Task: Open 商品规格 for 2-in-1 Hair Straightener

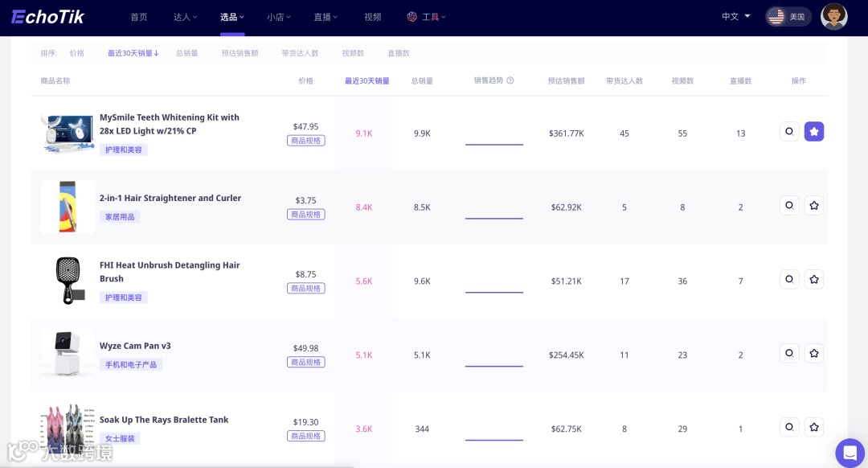Action: 306,215
